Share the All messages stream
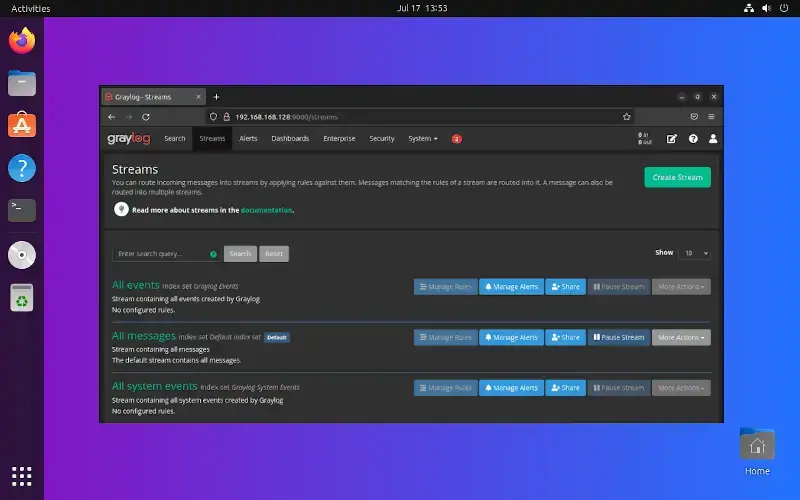This screenshot has height=500, width=800. tap(565, 337)
